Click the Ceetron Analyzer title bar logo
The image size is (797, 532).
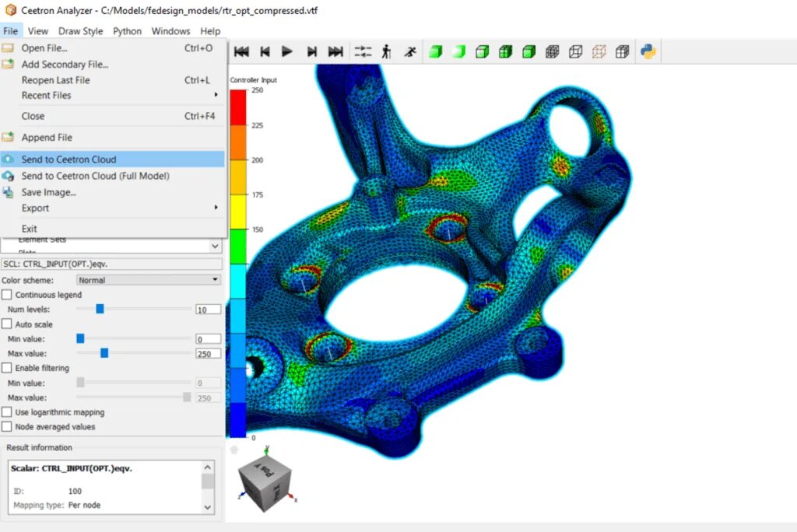[x=11, y=9]
